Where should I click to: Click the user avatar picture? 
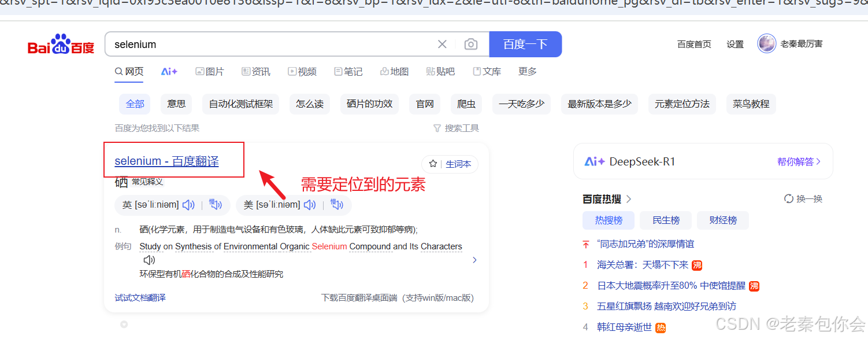click(766, 44)
